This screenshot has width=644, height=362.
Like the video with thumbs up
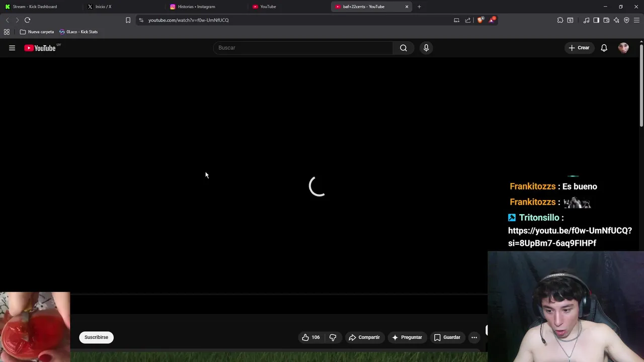pos(310,337)
